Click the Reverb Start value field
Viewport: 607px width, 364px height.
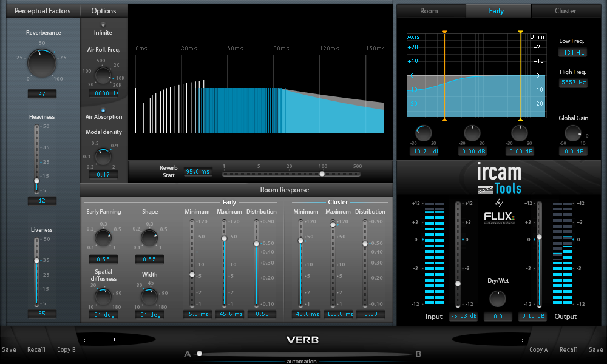pyautogui.click(x=197, y=171)
